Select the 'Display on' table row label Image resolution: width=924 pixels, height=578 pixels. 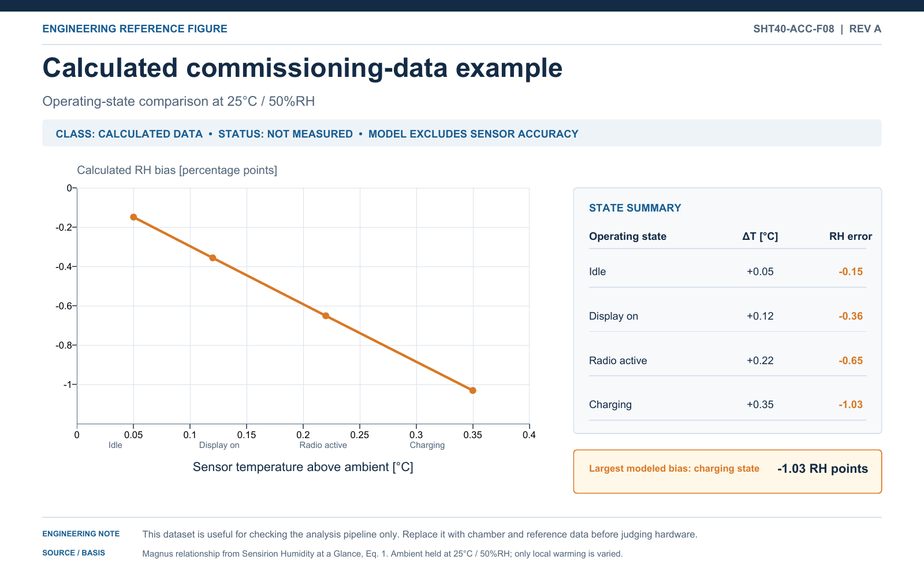coord(613,316)
